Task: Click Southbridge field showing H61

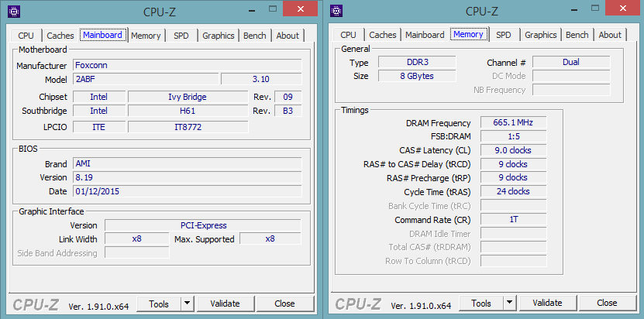Action: (x=188, y=111)
